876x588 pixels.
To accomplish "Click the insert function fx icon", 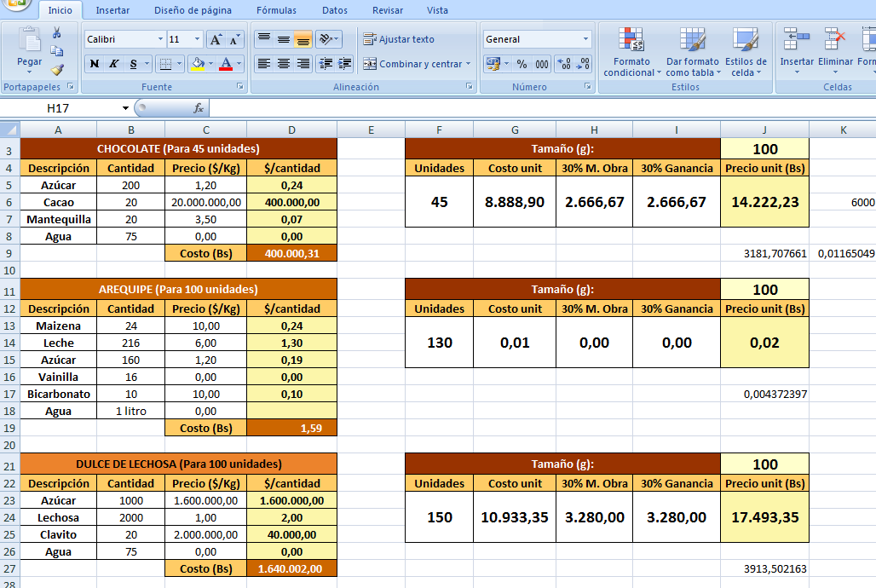I will 199,108.
